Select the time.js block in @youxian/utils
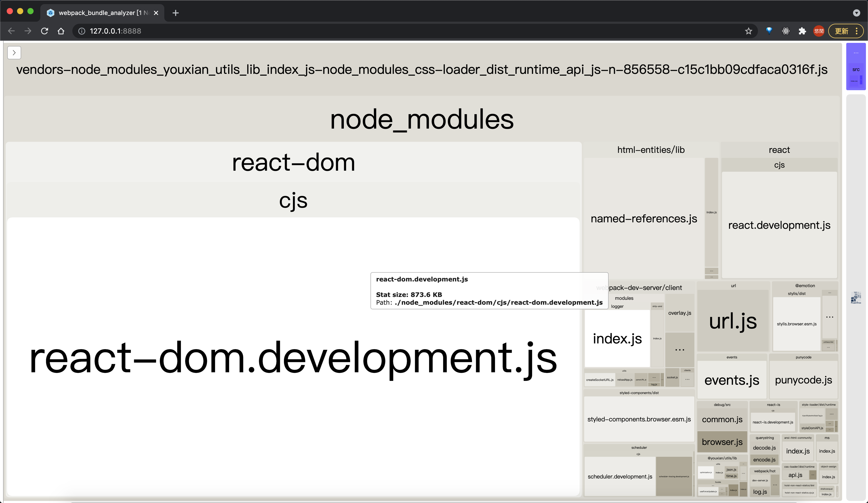 (x=731, y=476)
